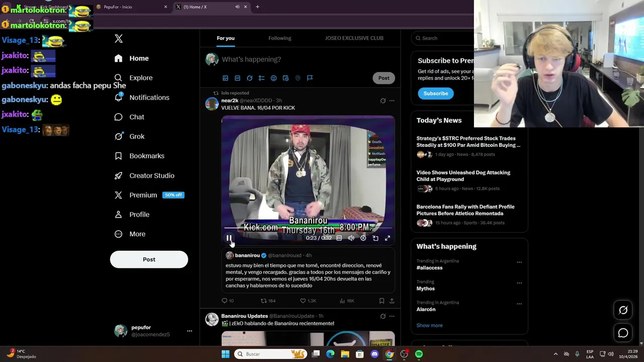
Task: Click Grok enhance icon in composer
Action: click(x=250, y=78)
